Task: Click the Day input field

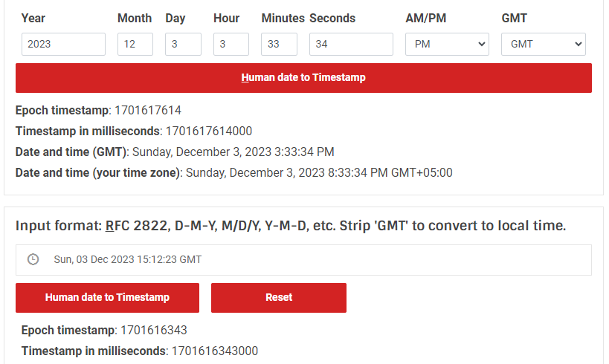Action: point(184,45)
